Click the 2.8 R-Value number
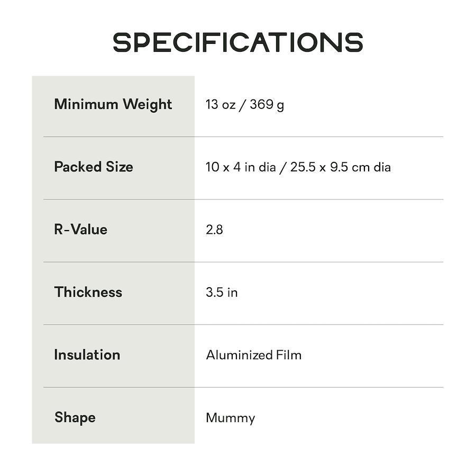The width and height of the screenshot is (476, 476). click(x=214, y=230)
